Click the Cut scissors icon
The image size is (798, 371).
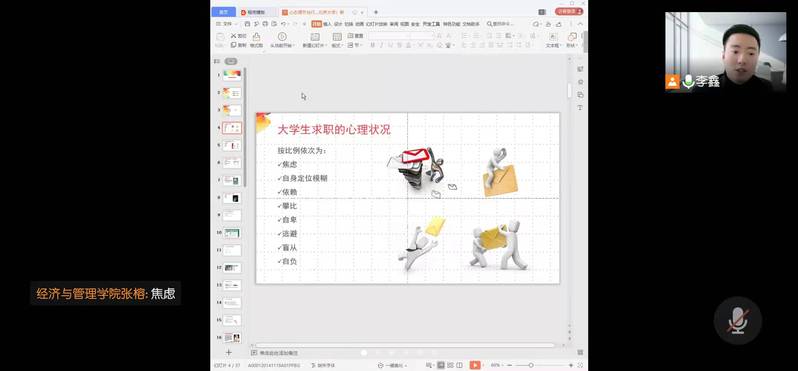(x=238, y=36)
